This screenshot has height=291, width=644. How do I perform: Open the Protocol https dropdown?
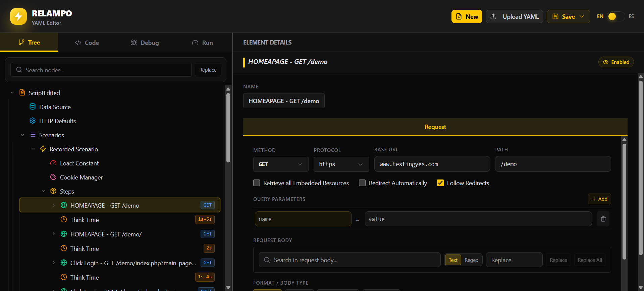tap(341, 164)
